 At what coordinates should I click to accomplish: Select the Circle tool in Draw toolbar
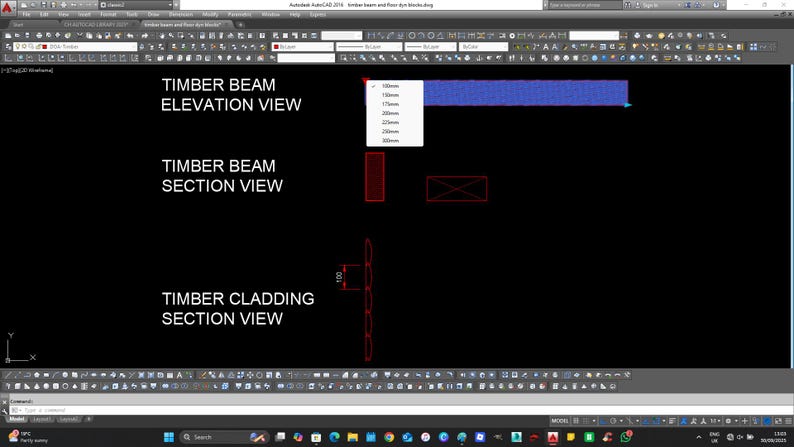pyautogui.click(x=65, y=375)
